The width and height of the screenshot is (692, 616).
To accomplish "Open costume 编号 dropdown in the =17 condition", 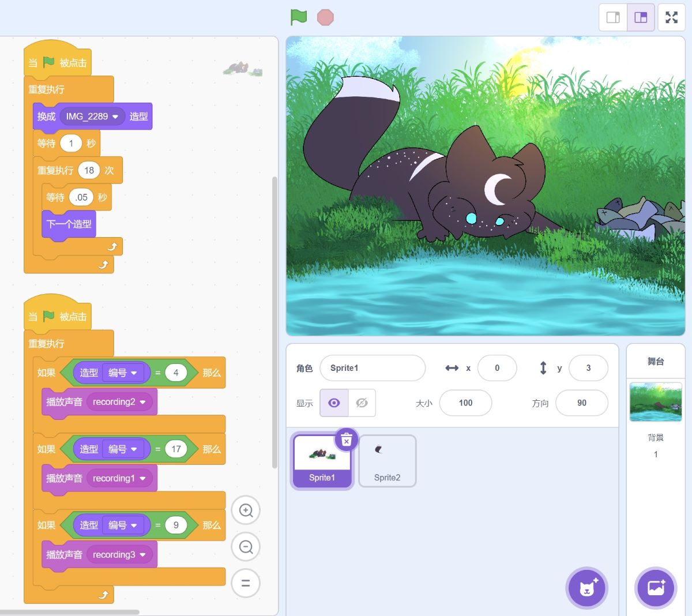I will (123, 449).
